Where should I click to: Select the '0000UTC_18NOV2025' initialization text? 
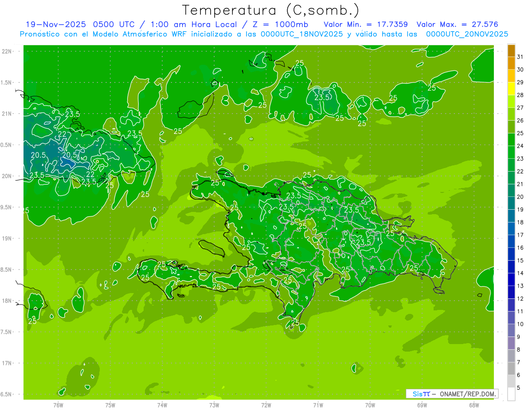[302, 34]
